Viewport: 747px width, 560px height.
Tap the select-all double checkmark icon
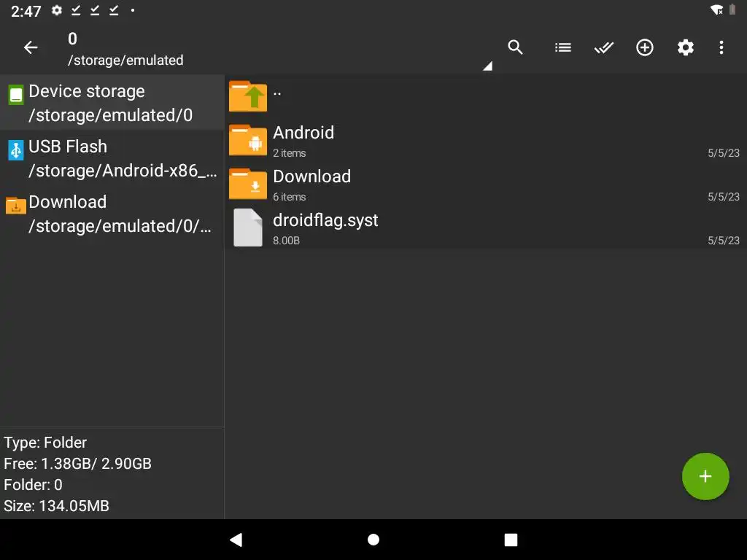click(x=603, y=47)
